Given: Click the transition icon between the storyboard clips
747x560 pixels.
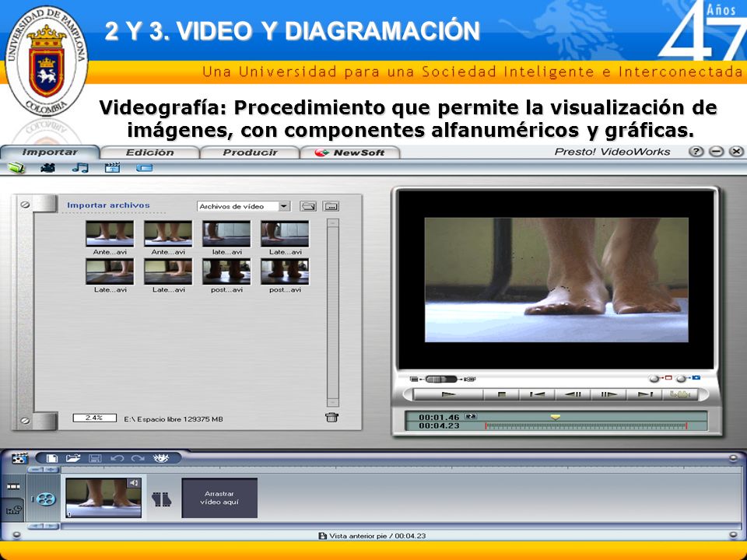Looking at the screenshot, I should click(161, 499).
